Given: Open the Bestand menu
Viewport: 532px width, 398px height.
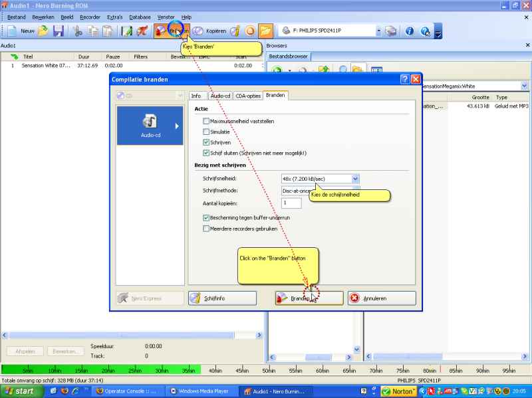Looking at the screenshot, I should [x=16, y=17].
